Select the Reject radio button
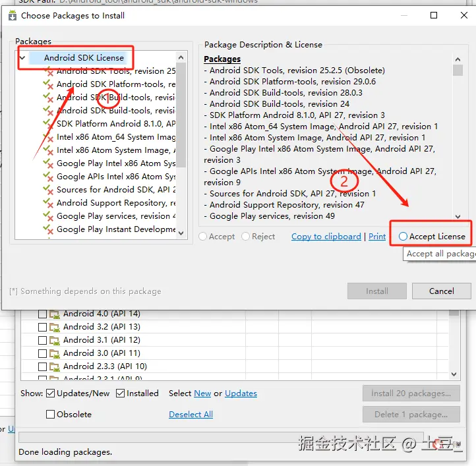The height and width of the screenshot is (466, 476). pyautogui.click(x=246, y=236)
